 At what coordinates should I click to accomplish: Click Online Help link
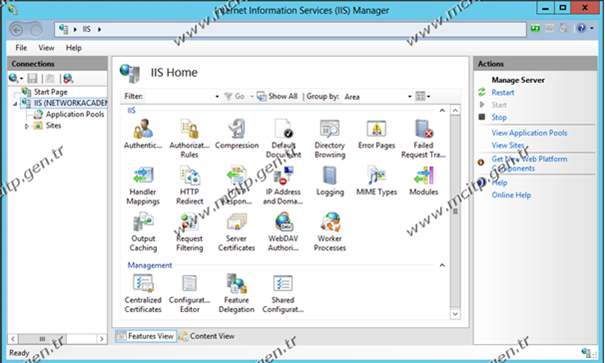pyautogui.click(x=511, y=195)
